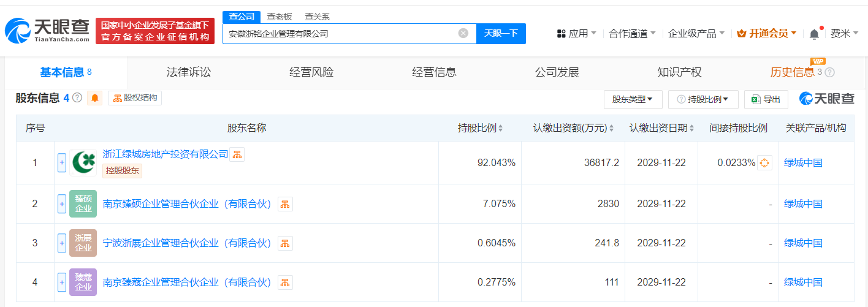Click the help question mark beside 股东信息
Viewport: 868px width, 307px height.
click(x=77, y=98)
